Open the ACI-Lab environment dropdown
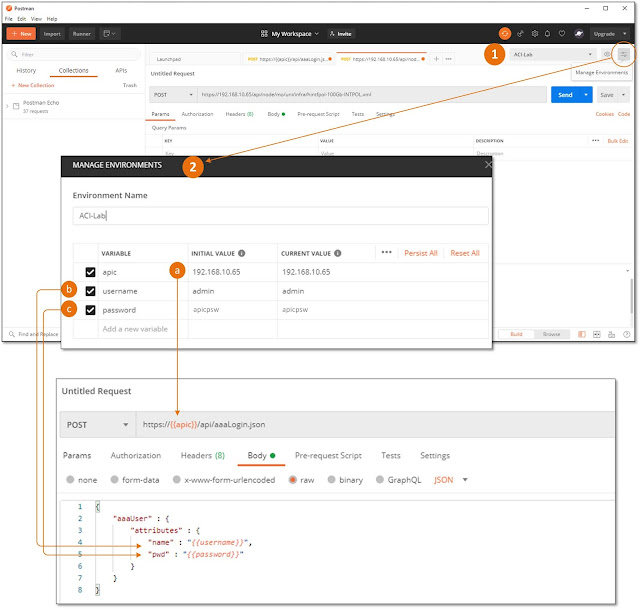Screen dimensions: 640x609 [553, 54]
